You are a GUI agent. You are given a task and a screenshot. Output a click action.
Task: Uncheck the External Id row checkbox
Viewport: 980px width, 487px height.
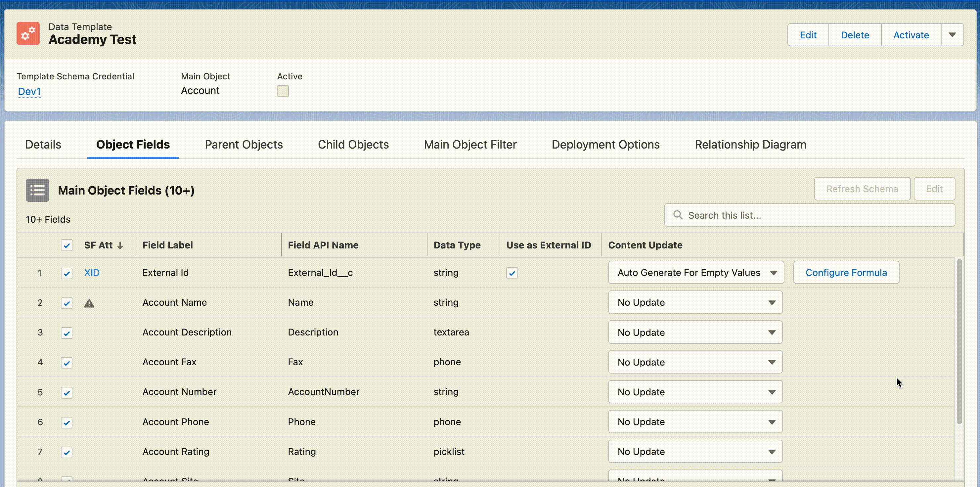[x=67, y=273]
